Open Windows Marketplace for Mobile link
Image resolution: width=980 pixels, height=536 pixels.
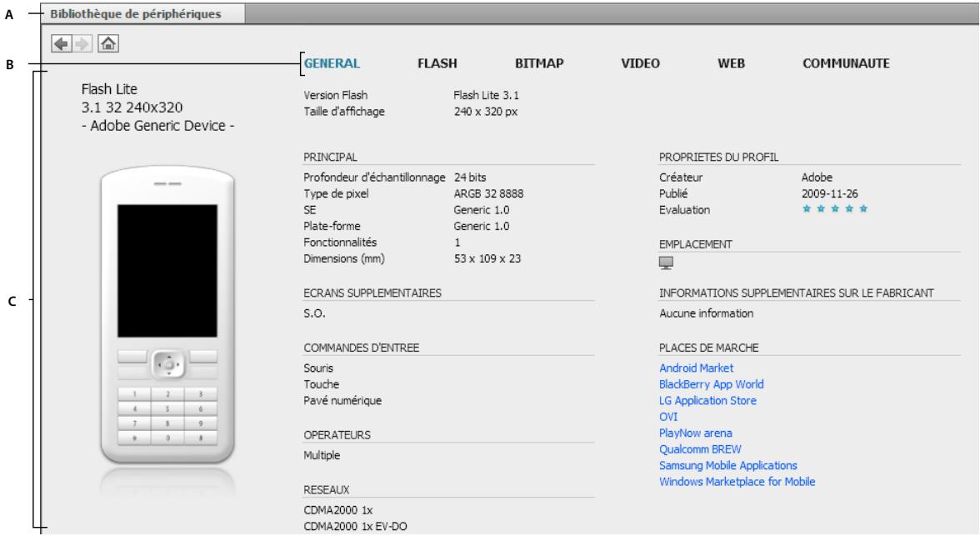[737, 482]
